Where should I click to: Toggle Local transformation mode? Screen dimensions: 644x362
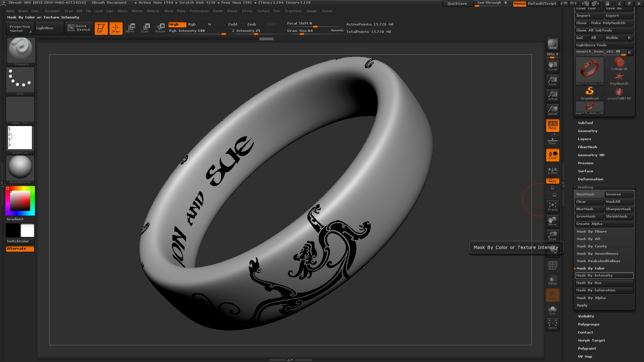click(552, 155)
